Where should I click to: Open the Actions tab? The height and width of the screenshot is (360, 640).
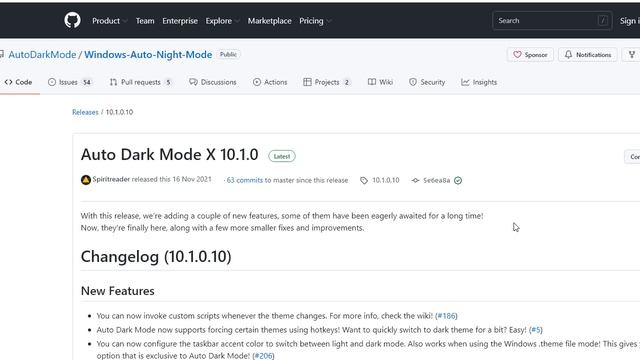pyautogui.click(x=270, y=82)
